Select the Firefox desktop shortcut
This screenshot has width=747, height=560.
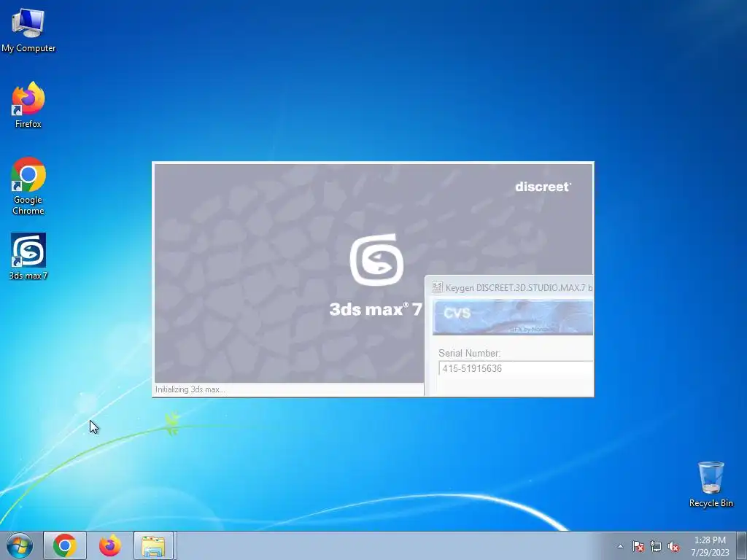click(x=28, y=105)
